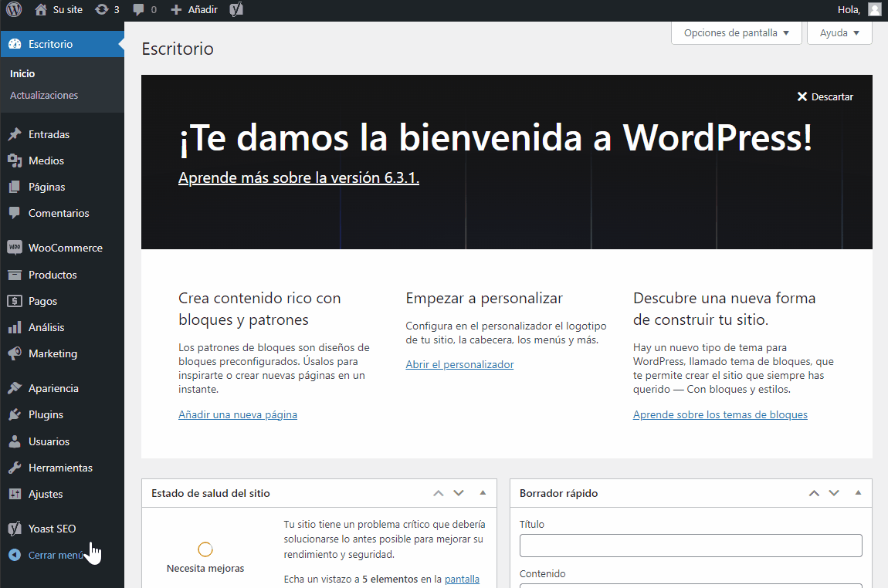
Task: Collapse the Estado de salud del sitio panel
Action: (x=483, y=493)
